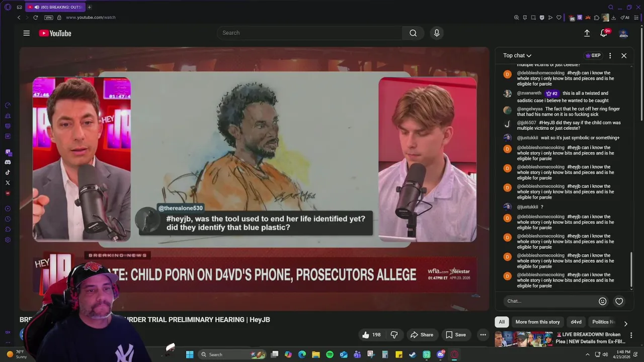Share the video
The width and height of the screenshot is (644, 362).
coord(422,335)
